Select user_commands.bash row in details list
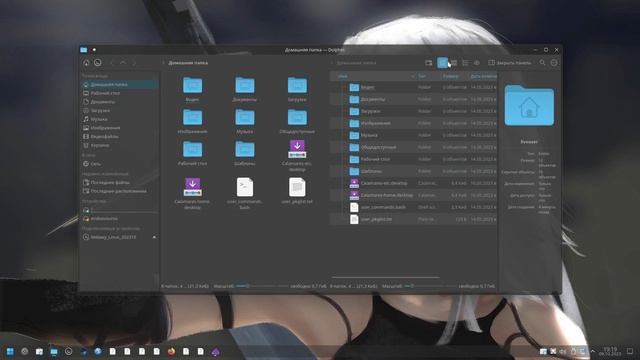The image size is (640, 360). coord(413,207)
